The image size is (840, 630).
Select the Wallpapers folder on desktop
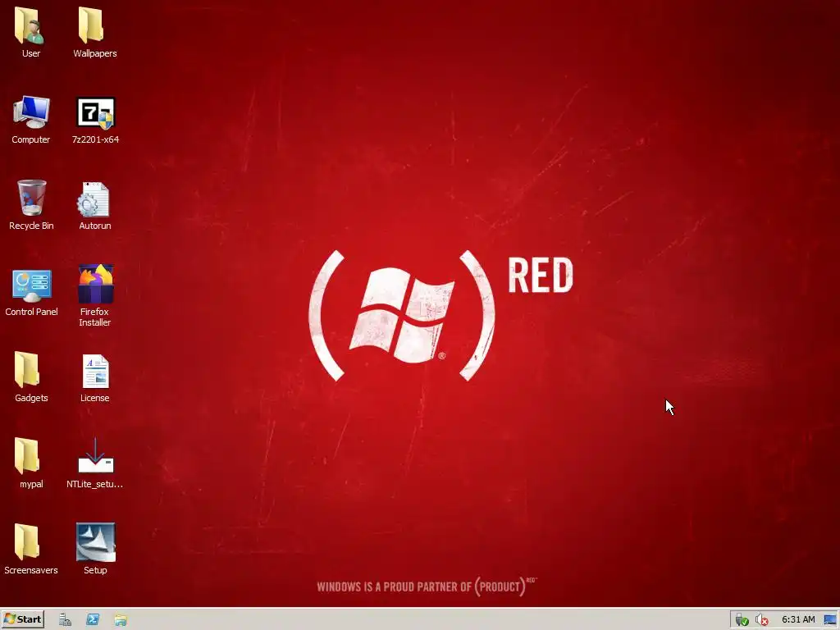coord(93,27)
